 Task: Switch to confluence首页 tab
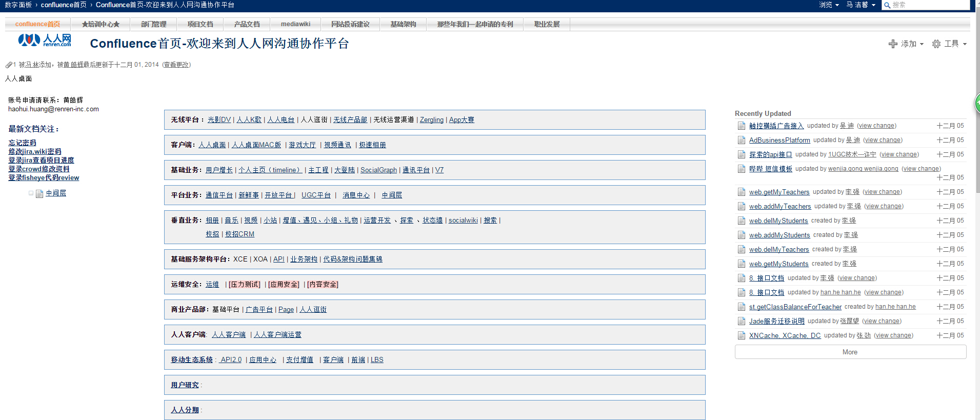(x=37, y=24)
